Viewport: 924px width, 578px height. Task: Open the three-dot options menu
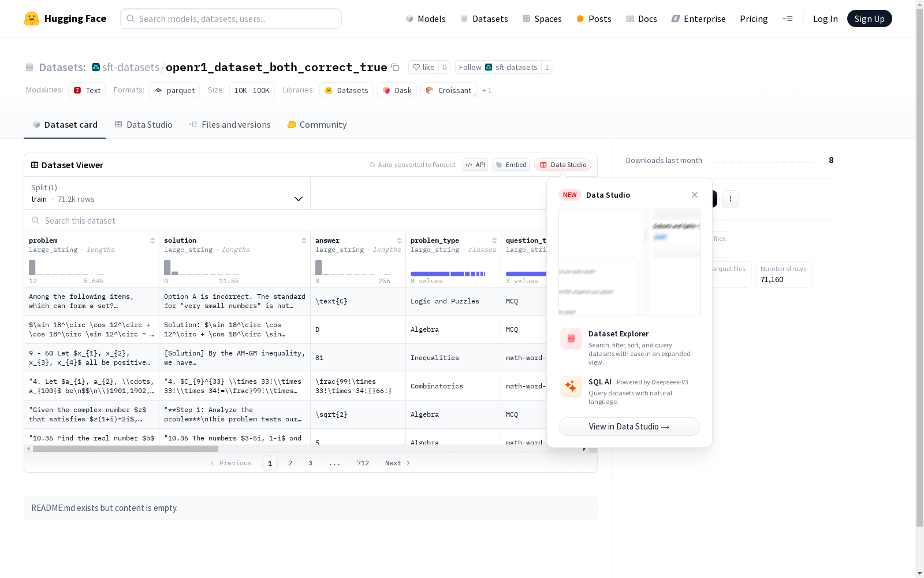click(x=731, y=199)
